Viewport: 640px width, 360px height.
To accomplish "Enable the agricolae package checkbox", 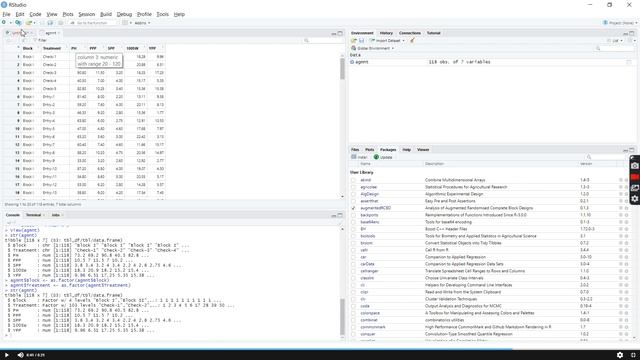I will pos(353,187).
